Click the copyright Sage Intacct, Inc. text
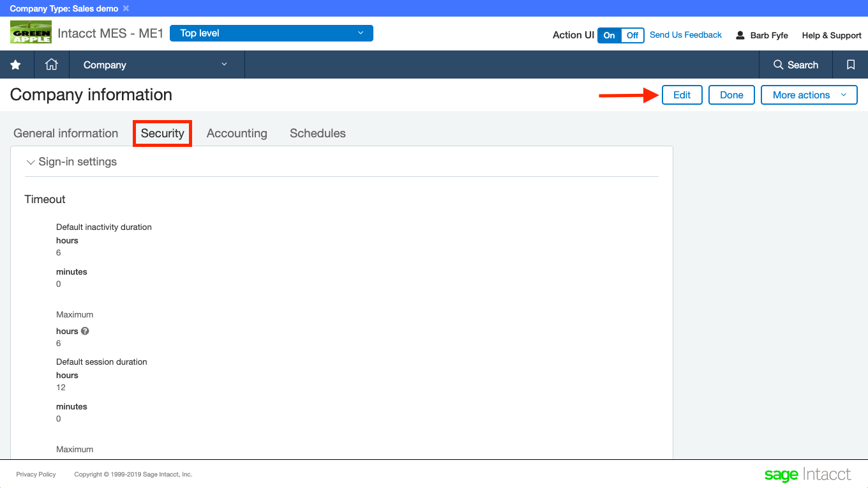The width and height of the screenshot is (868, 488). 133,475
